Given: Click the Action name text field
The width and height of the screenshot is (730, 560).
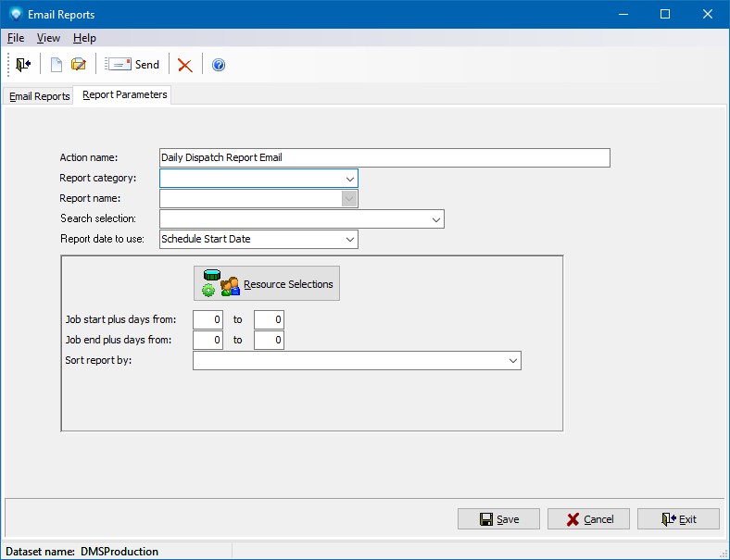Looking at the screenshot, I should [384, 157].
